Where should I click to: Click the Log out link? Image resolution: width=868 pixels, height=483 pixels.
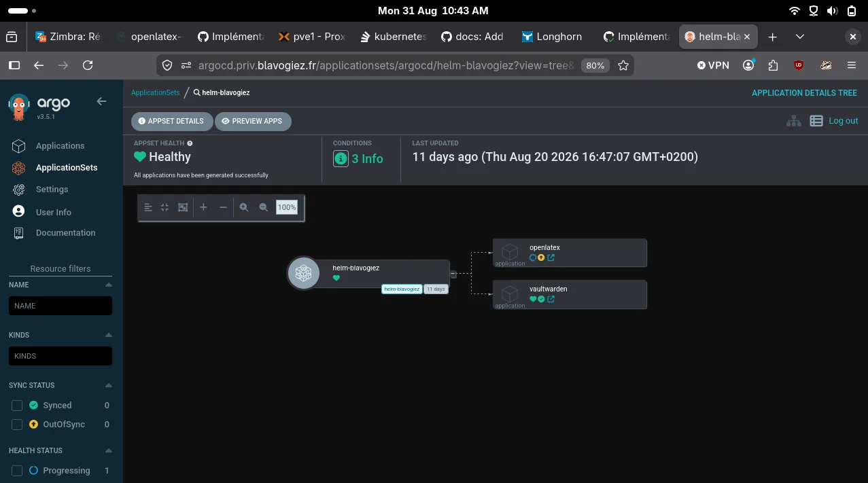[844, 121]
